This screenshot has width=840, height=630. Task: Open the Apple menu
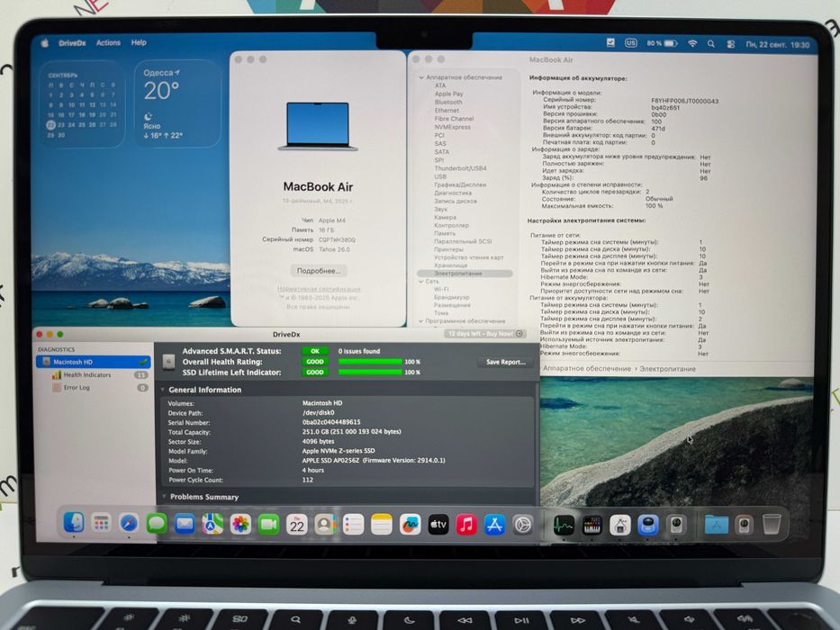point(45,42)
